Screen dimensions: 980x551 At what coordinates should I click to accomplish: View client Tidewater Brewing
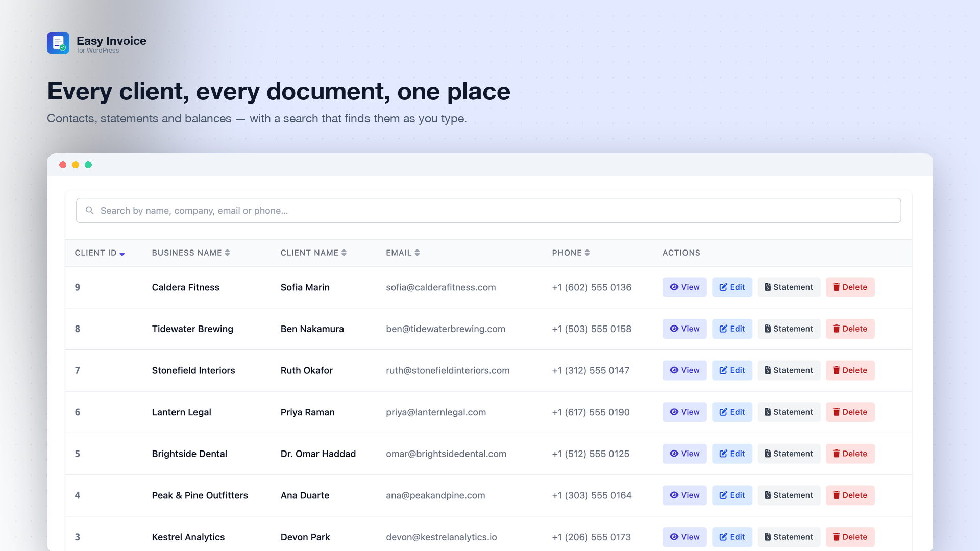684,329
